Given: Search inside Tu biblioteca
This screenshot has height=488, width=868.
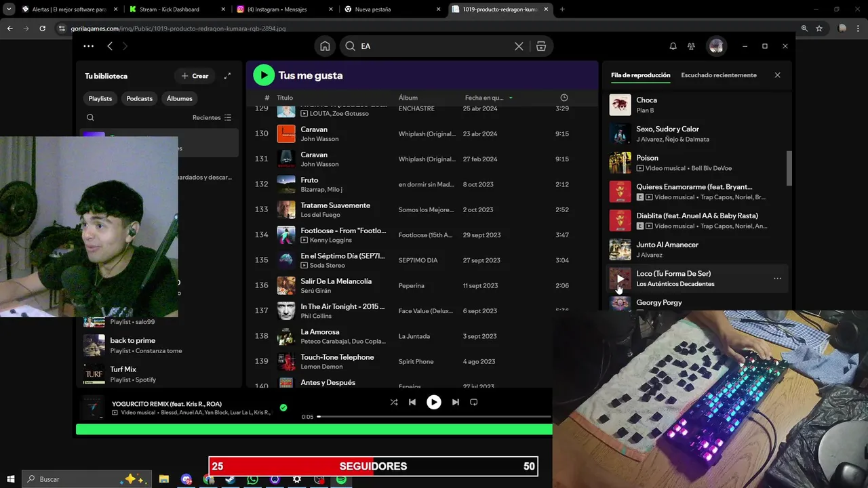Looking at the screenshot, I should point(90,117).
